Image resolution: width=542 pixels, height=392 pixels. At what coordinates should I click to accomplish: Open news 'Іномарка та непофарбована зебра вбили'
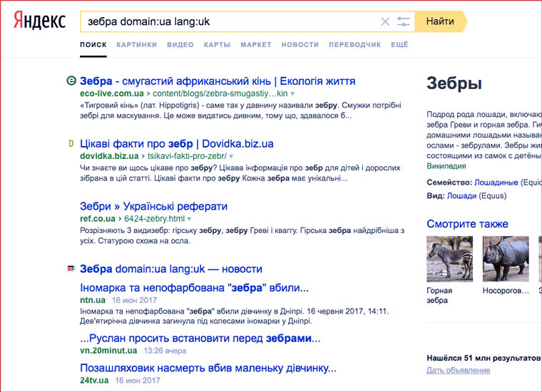coord(194,287)
